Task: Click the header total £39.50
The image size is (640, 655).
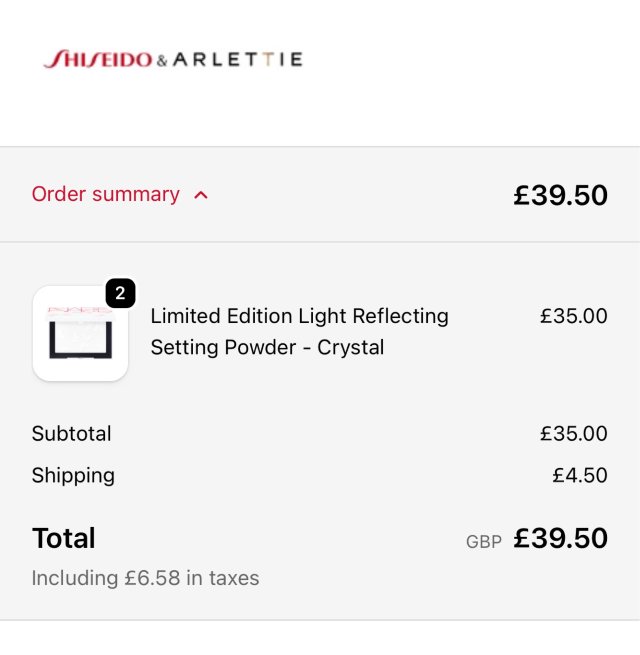Action: coord(560,195)
